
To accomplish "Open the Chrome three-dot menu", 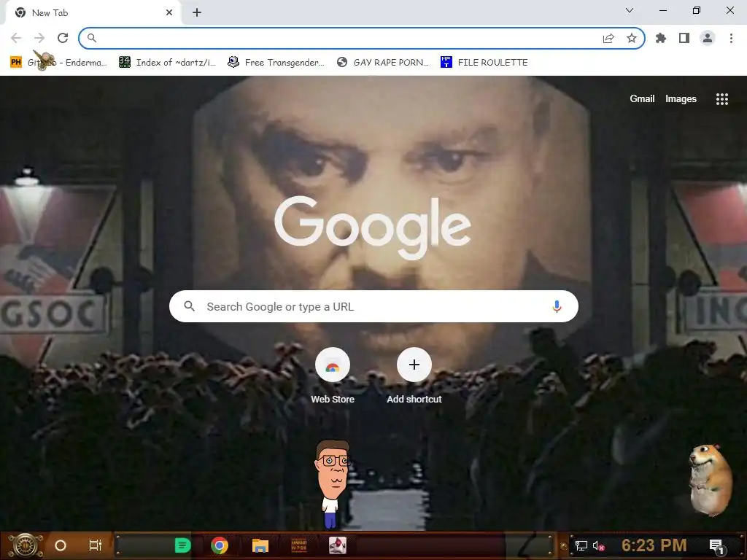I will 731,38.
